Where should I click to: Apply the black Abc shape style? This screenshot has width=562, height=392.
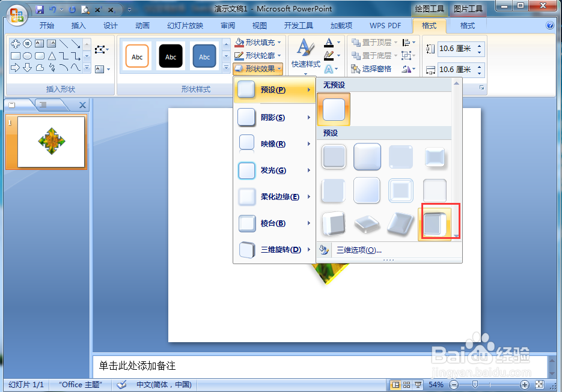(171, 56)
